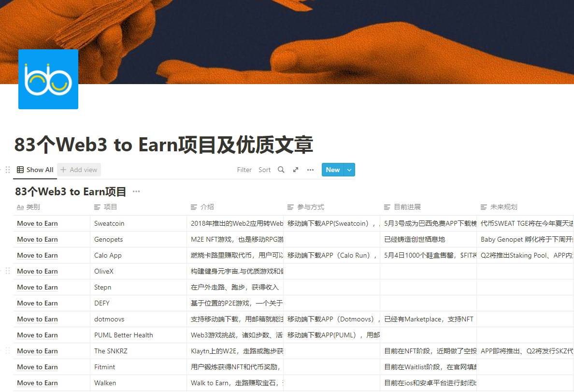Image resolution: width=574 pixels, height=392 pixels.
Task: Click the drag handle beside The SNKRZ row
Action: [x=8, y=350]
